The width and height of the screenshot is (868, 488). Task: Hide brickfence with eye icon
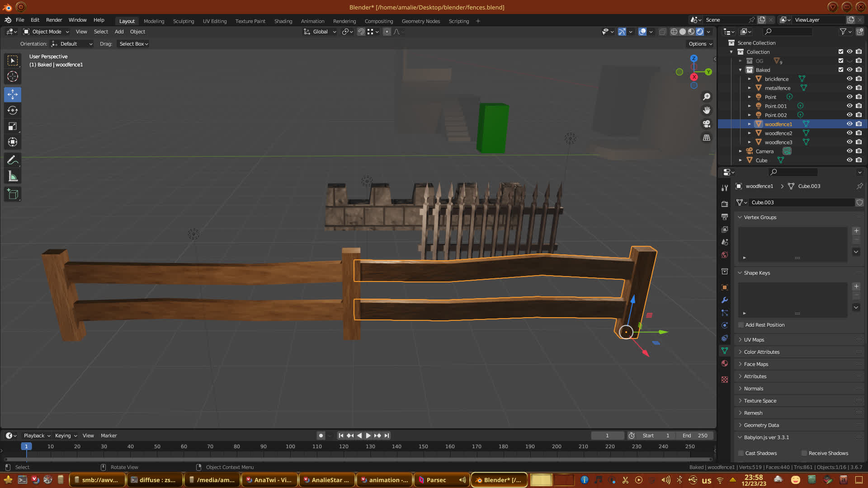(x=849, y=79)
